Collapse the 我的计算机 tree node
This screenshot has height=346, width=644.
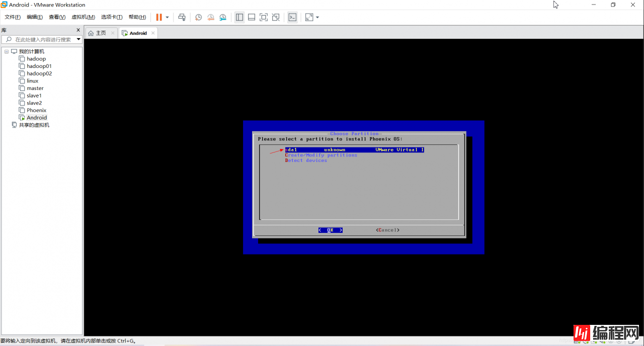click(x=7, y=51)
